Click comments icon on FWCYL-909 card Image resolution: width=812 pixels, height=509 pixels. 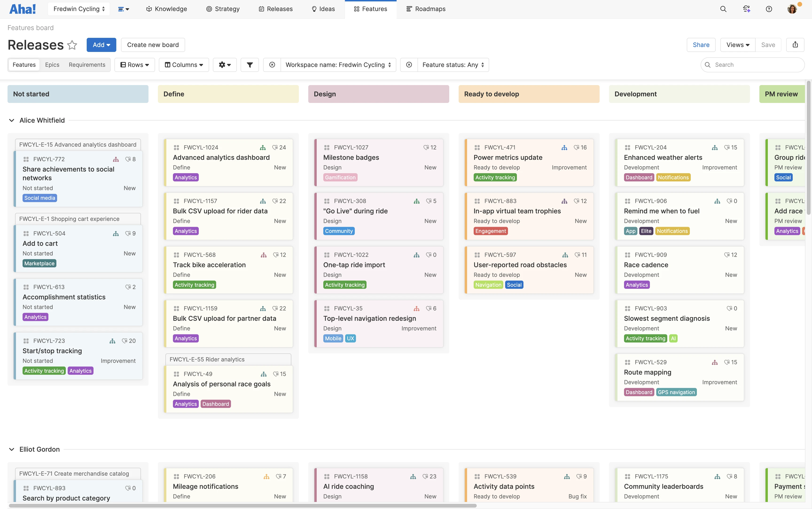tap(727, 255)
